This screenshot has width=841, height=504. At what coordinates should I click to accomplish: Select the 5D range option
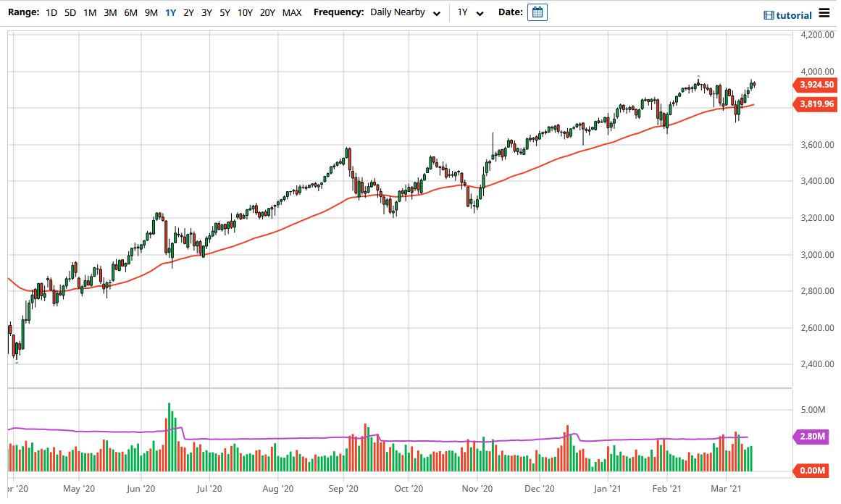coord(70,12)
